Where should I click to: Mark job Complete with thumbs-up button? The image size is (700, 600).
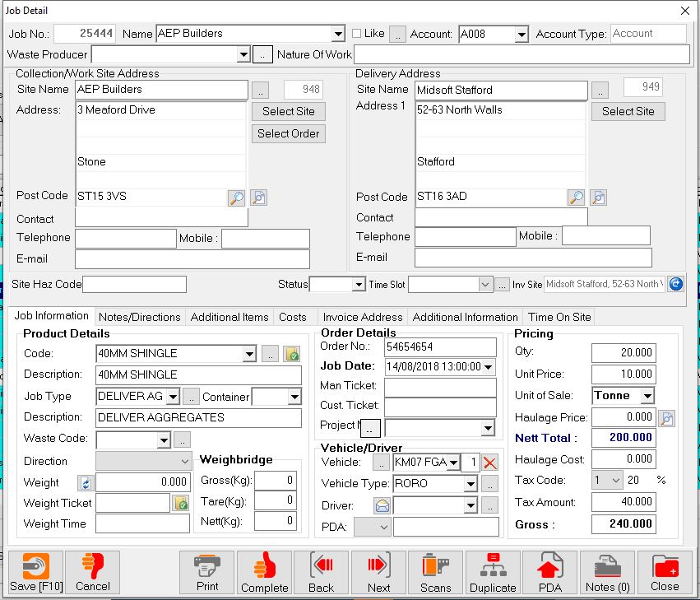[264, 572]
